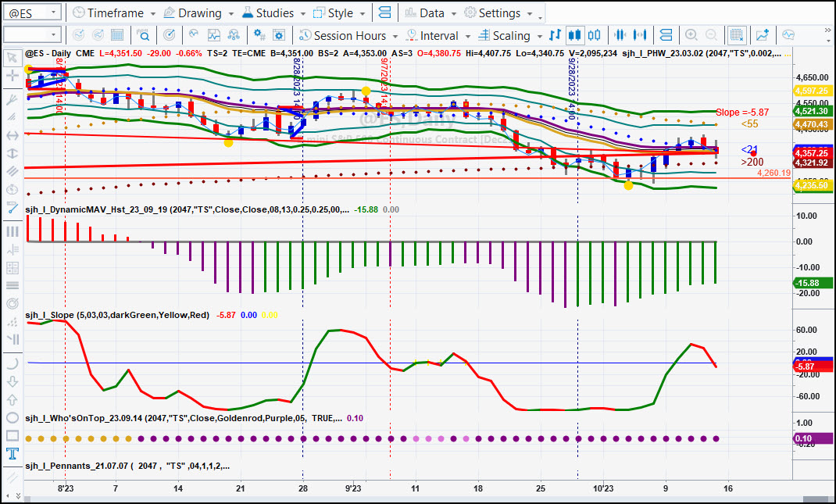Select the arc drawing tool
836x504 pixels.
coord(12,363)
